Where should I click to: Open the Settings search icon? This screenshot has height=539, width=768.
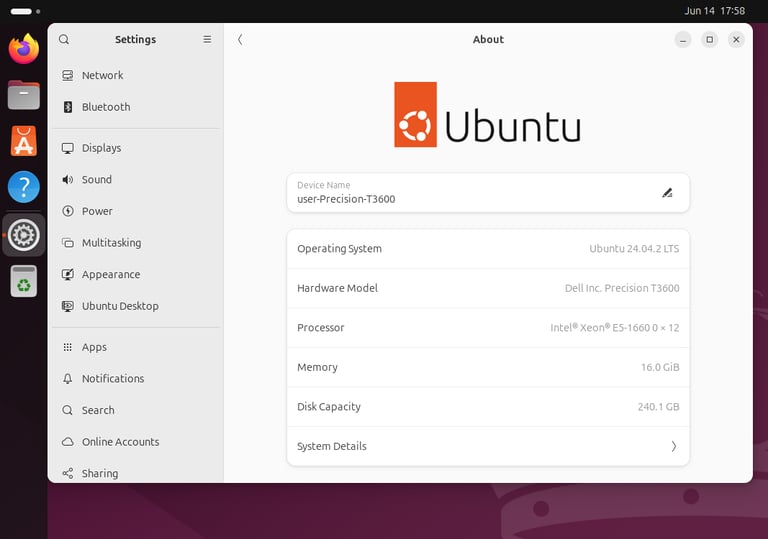pyautogui.click(x=64, y=39)
